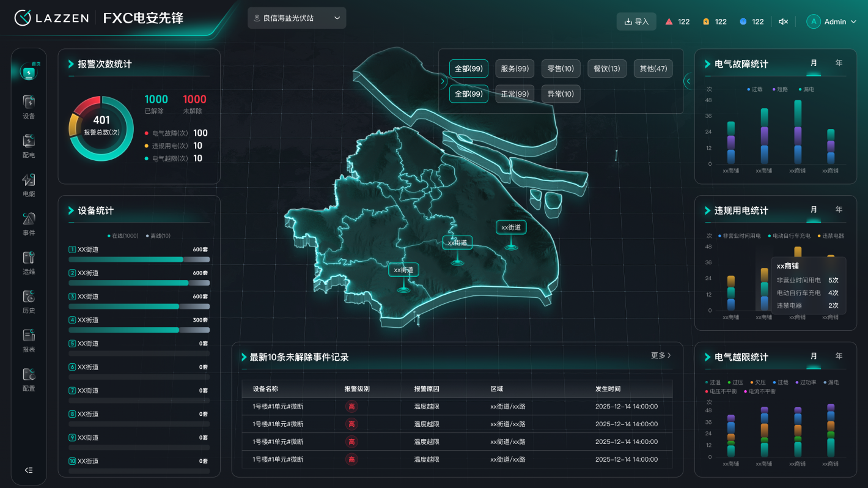Switch 电气越限统计 to 月 tab
This screenshot has height=488, width=868.
tap(814, 356)
